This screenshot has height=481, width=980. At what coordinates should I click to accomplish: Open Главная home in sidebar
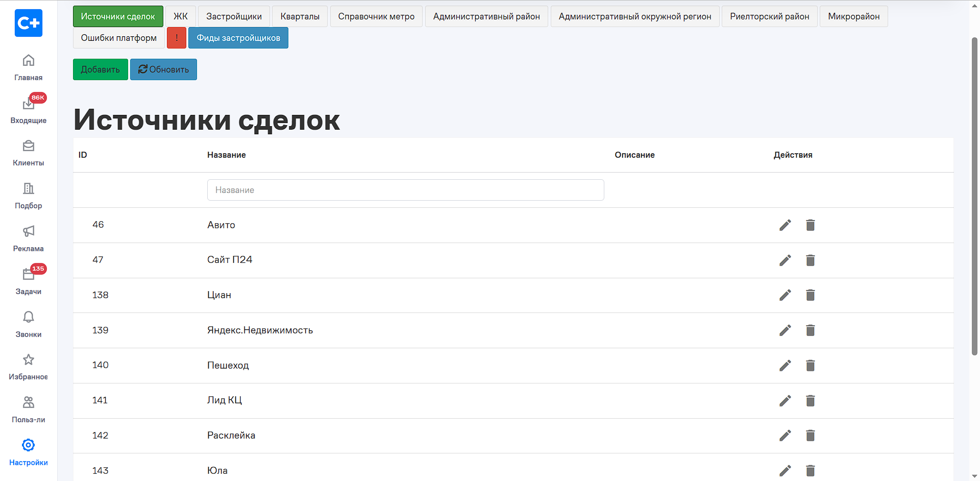pyautogui.click(x=29, y=67)
